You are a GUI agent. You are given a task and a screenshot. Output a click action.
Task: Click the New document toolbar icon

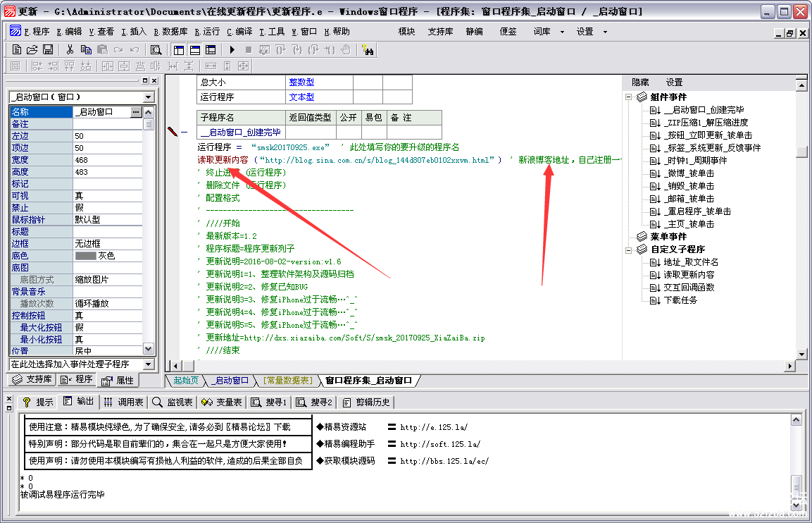(17, 49)
